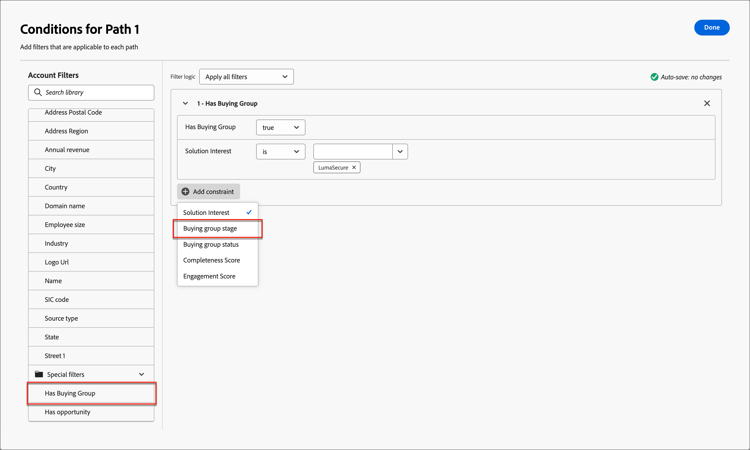
Task: Open the Has Buying Group true dropdown
Action: coord(281,127)
